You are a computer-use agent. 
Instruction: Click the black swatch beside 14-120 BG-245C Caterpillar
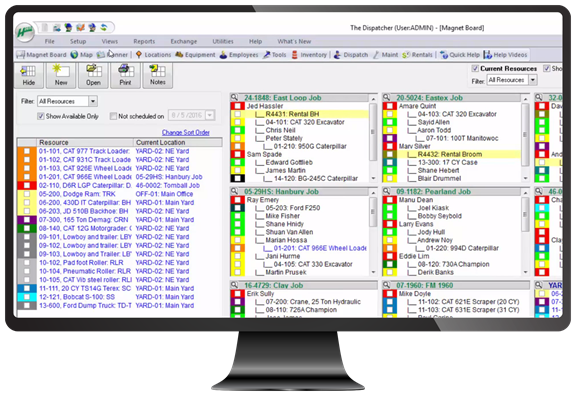[x=238, y=178]
